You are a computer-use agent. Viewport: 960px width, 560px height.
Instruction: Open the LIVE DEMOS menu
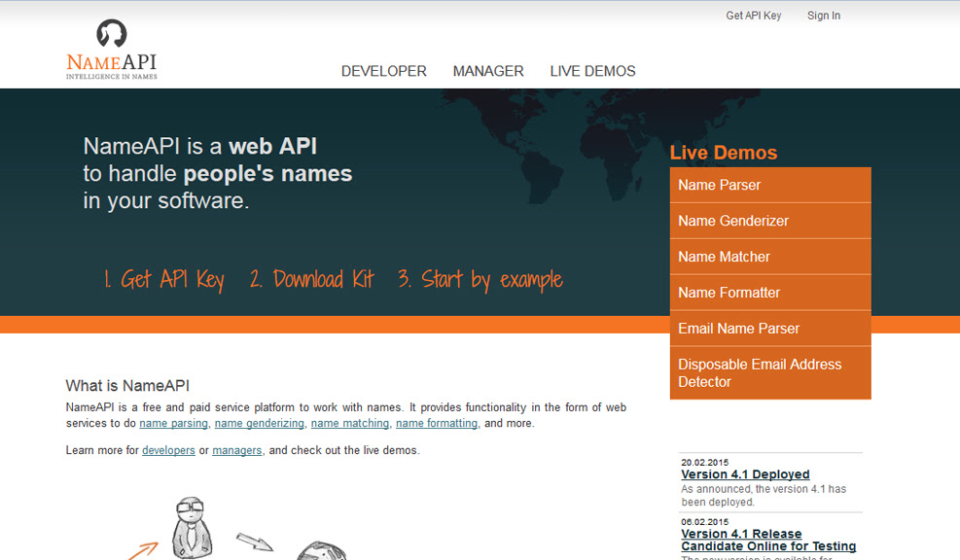(x=592, y=71)
